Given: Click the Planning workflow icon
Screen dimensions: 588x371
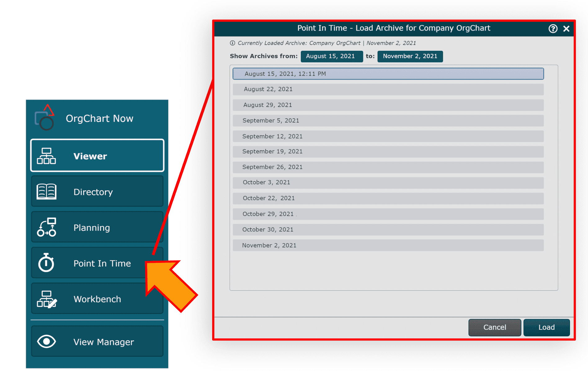Looking at the screenshot, I should pyautogui.click(x=46, y=227).
